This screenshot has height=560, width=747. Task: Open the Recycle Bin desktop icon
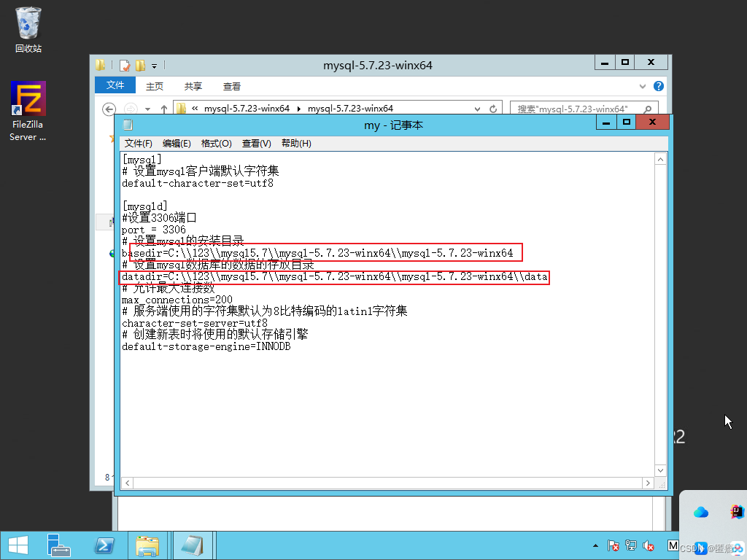coord(27,22)
